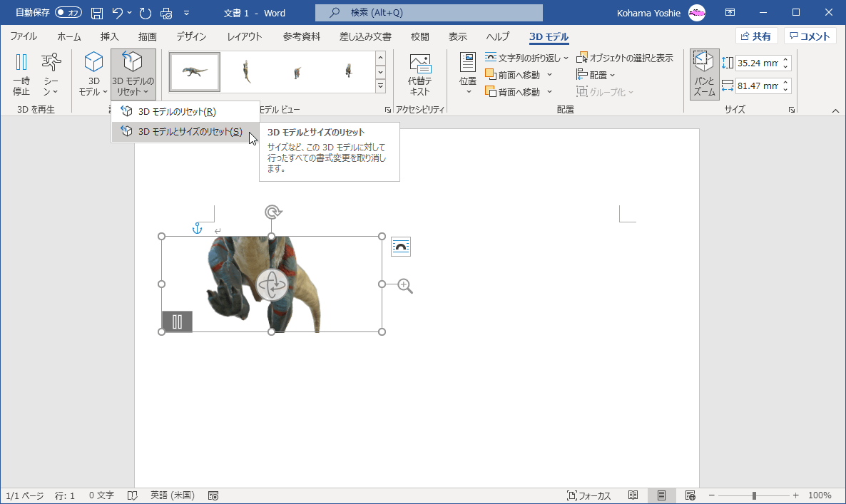Image resolution: width=846 pixels, height=504 pixels.
Task: Click the print preview icon in quick access
Action: point(166,13)
